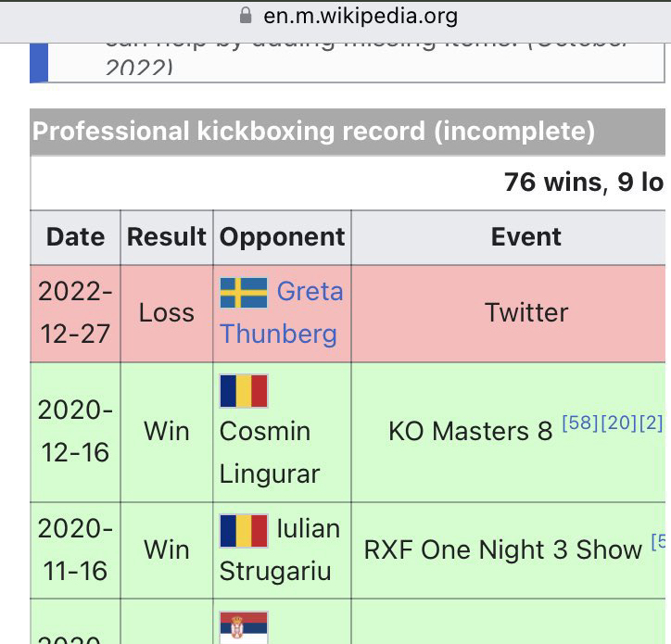Click Romanian flag next to Iulian Strugariu
671x644 pixels.
point(244,531)
